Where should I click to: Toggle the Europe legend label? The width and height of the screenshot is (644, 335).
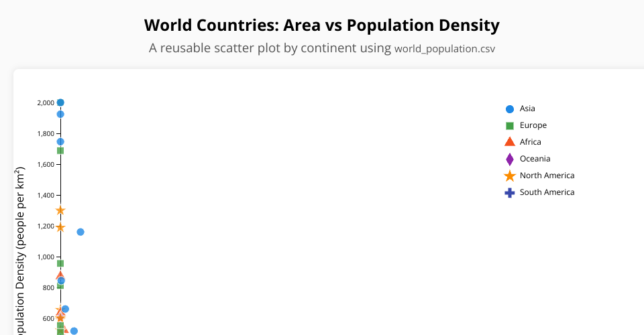(533, 125)
